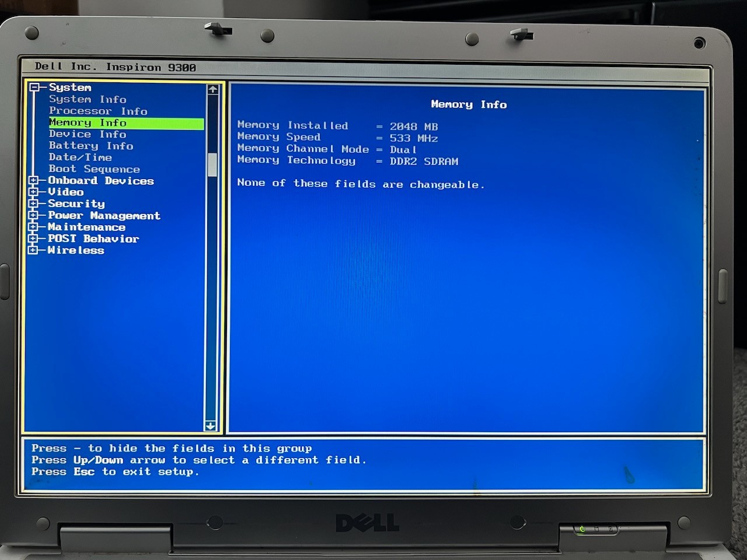Click the Power Management label
Image resolution: width=747 pixels, height=560 pixels.
104,215
